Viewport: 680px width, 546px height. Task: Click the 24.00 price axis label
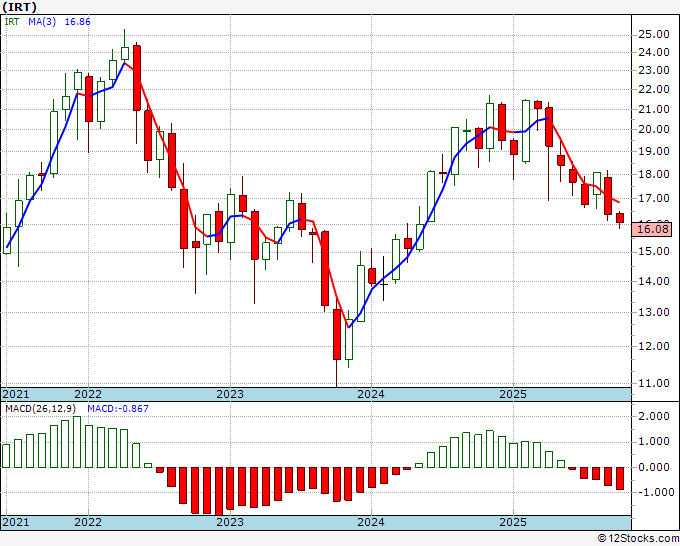tap(654, 52)
